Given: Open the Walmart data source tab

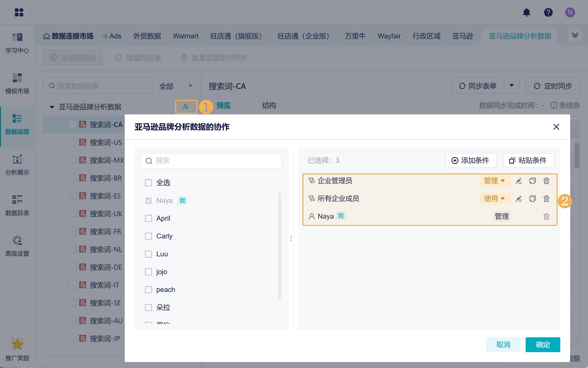Looking at the screenshot, I should tap(185, 36).
